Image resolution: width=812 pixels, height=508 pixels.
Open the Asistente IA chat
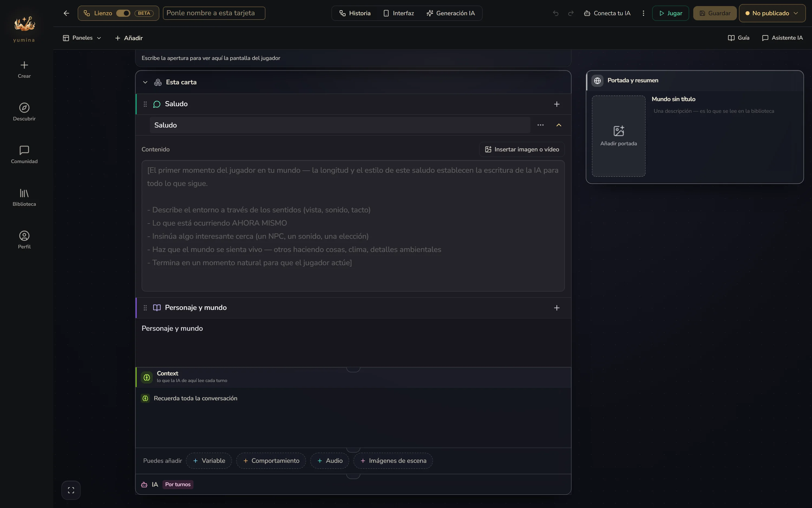tap(782, 38)
